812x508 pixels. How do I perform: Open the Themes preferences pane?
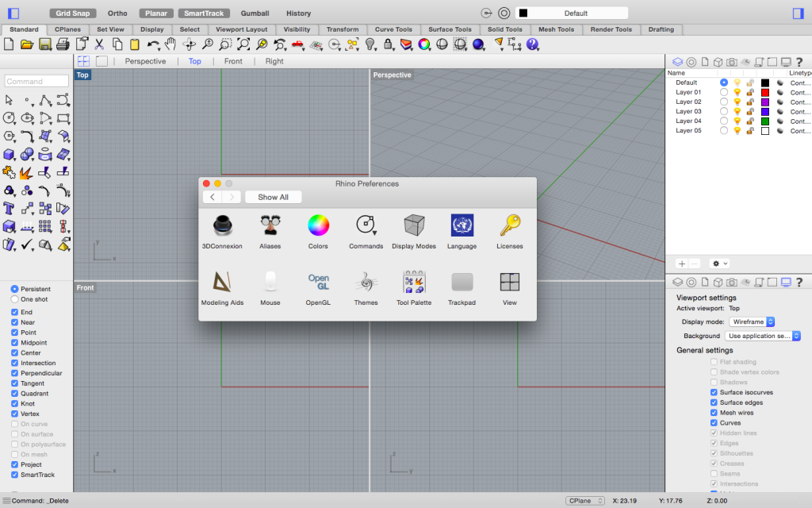pyautogui.click(x=366, y=287)
